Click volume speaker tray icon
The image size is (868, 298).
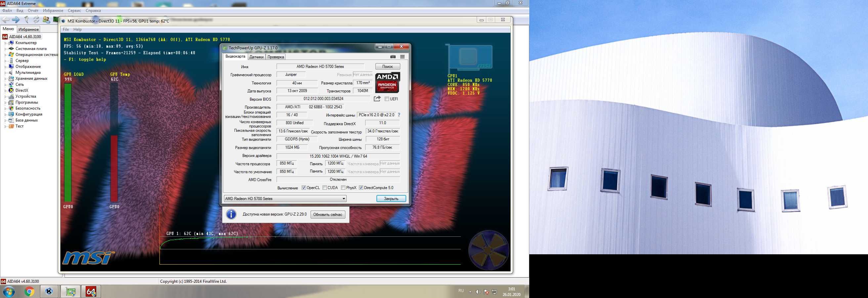pos(478,292)
